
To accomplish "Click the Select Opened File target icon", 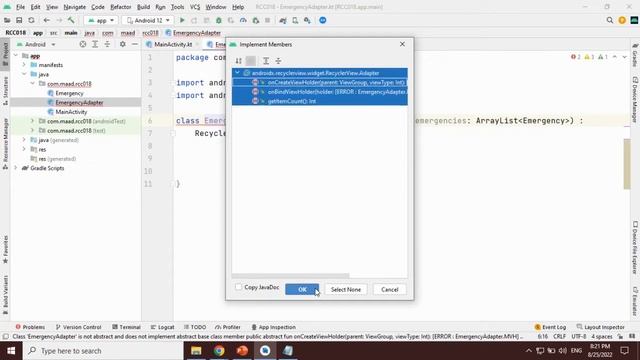I will pos(82,44).
